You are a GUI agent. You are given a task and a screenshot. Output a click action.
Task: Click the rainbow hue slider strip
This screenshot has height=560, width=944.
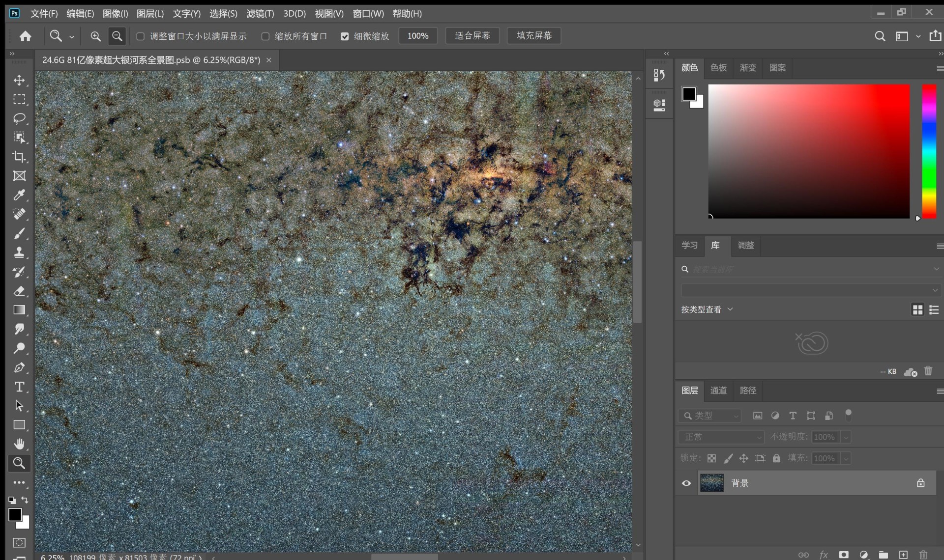(x=929, y=151)
